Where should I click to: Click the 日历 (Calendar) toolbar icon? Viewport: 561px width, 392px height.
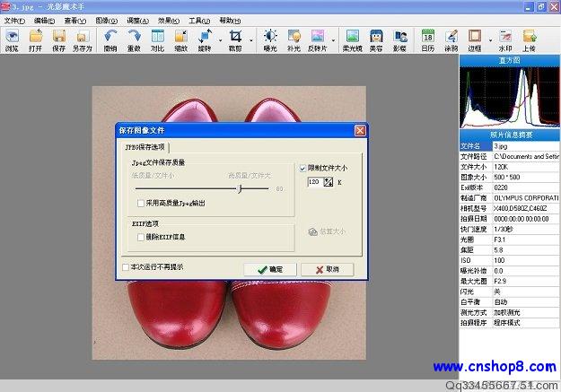point(428,40)
